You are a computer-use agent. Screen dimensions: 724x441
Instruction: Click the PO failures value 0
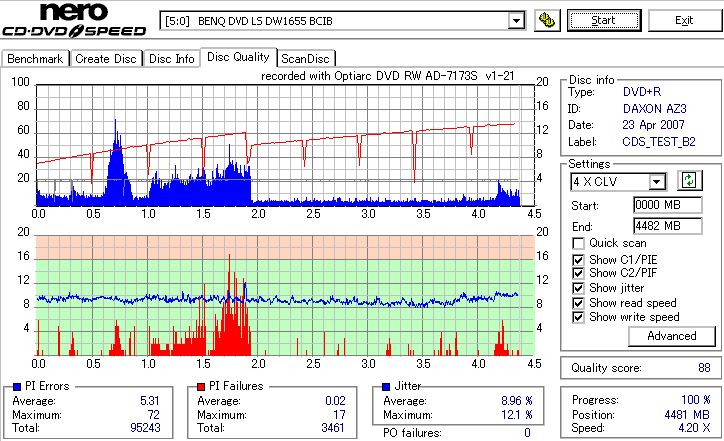click(527, 433)
